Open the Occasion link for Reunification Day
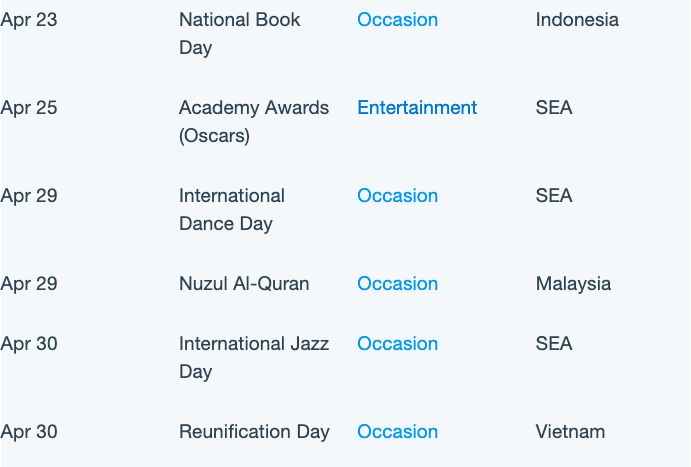 397,432
